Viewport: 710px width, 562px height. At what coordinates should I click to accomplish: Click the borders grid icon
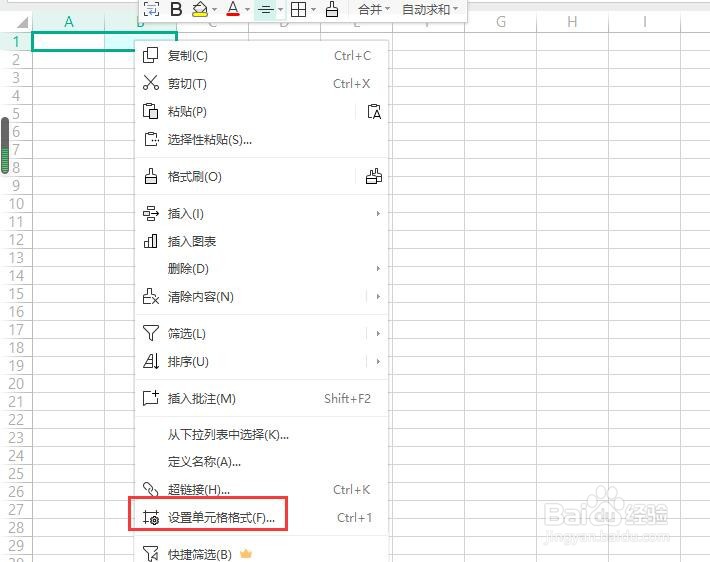click(298, 9)
